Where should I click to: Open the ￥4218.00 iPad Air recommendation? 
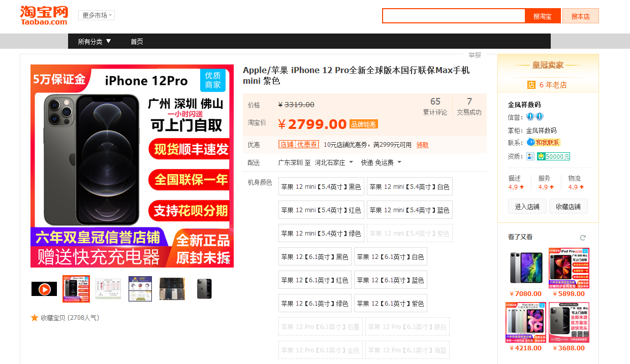(526, 322)
